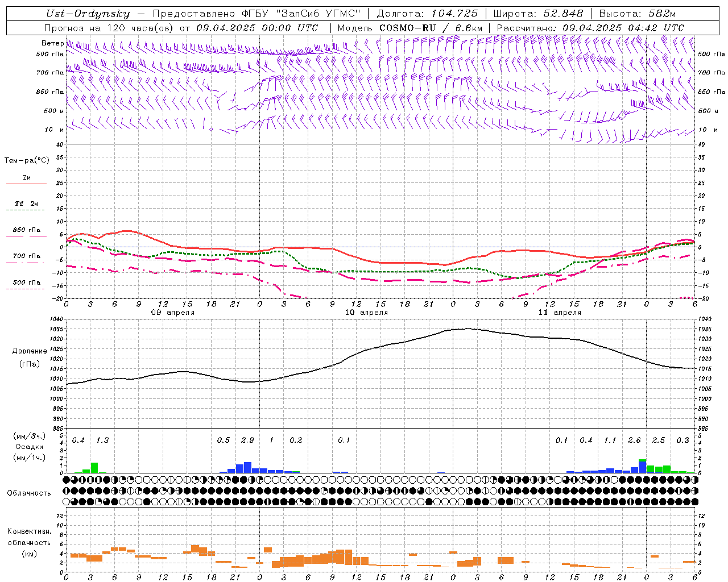The width and height of the screenshot is (728, 582).
Task: Click the Тем-ра(°C) temperature label
Action: [27, 161]
